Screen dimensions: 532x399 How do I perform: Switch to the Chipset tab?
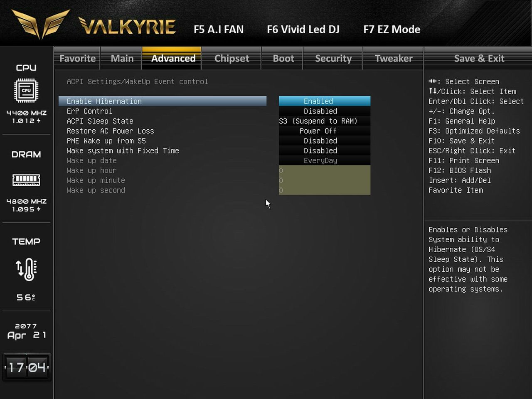232,59
